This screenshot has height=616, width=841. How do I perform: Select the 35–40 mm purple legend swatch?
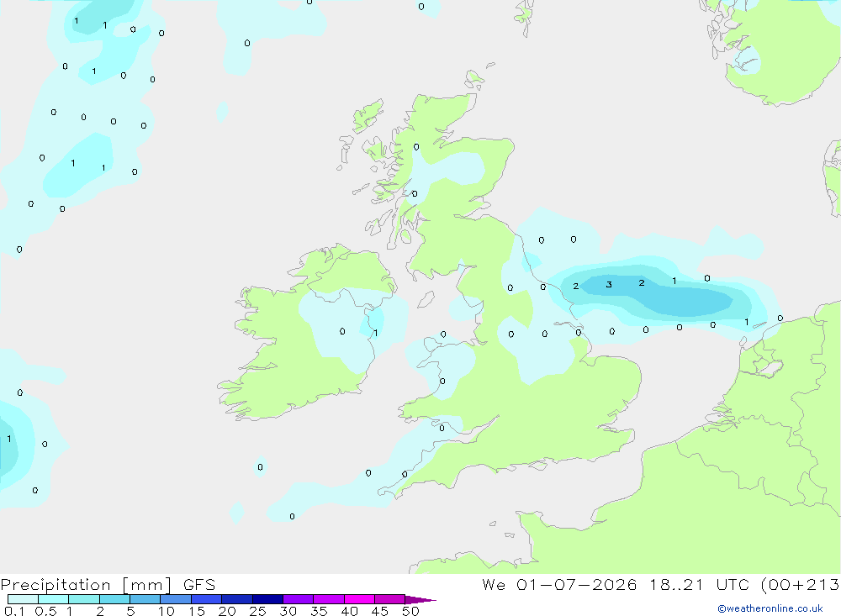coord(328,599)
